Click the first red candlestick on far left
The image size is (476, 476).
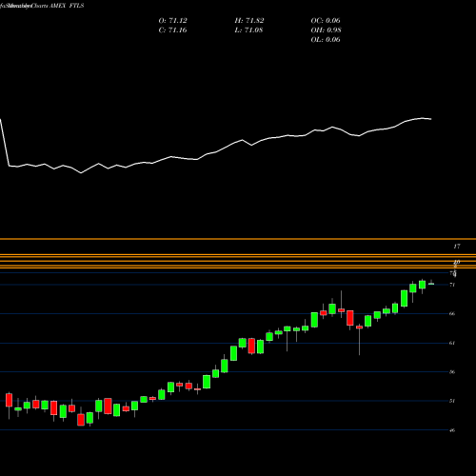(9, 400)
